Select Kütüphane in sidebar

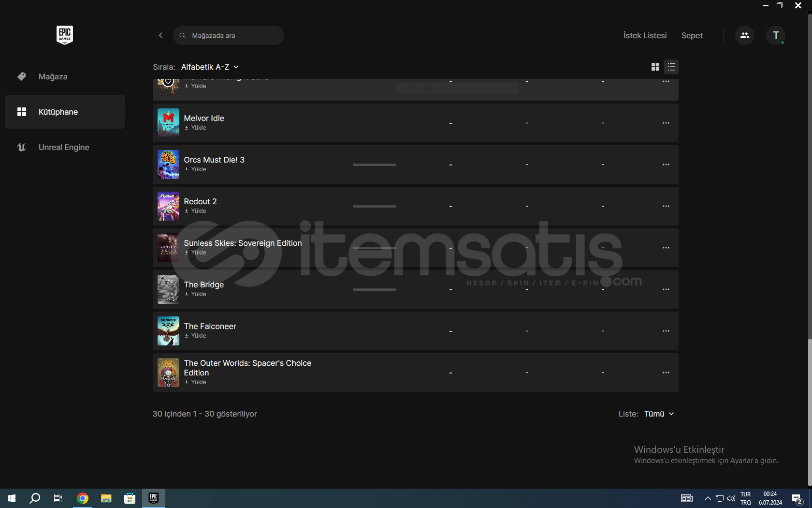(65, 112)
